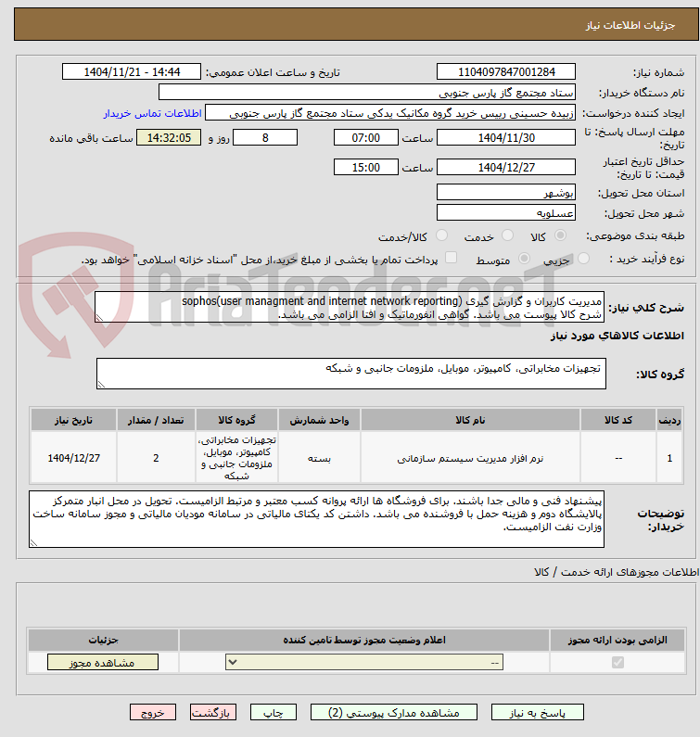Screen dimensions: 700x737
Task: Click the remaining time field 14:32:05
Action: [169, 138]
